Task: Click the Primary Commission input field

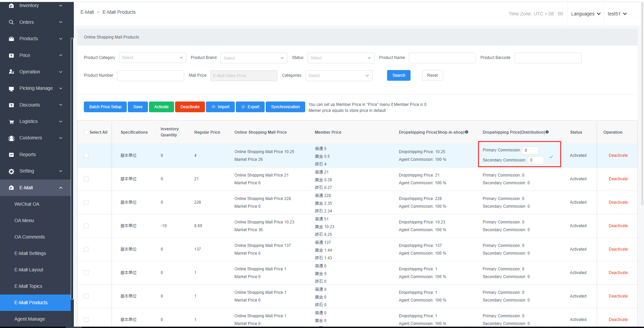Action: pyautogui.click(x=530, y=150)
